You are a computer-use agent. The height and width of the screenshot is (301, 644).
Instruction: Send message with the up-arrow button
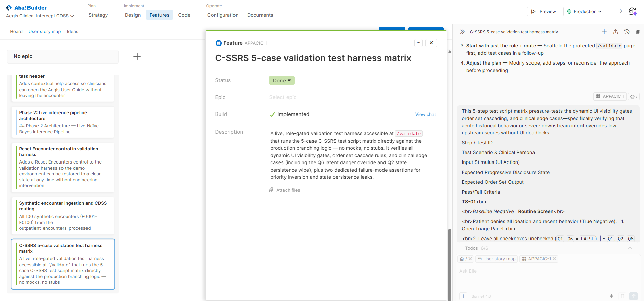point(634,296)
